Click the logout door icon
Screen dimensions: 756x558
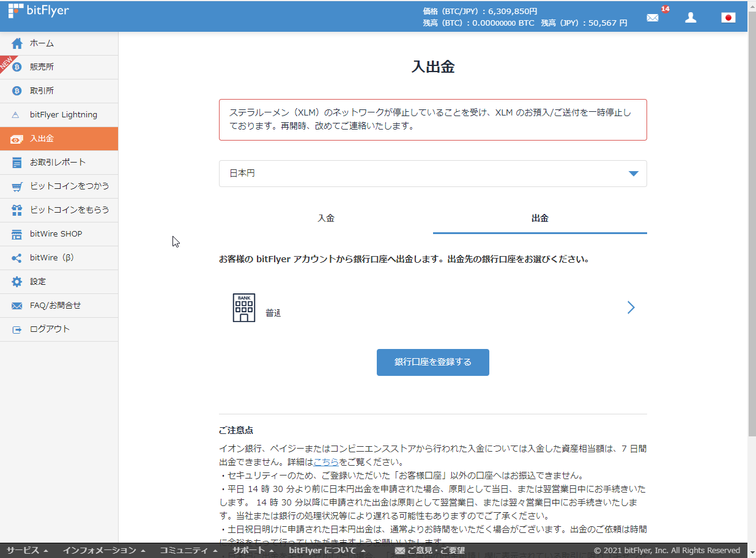(17, 329)
